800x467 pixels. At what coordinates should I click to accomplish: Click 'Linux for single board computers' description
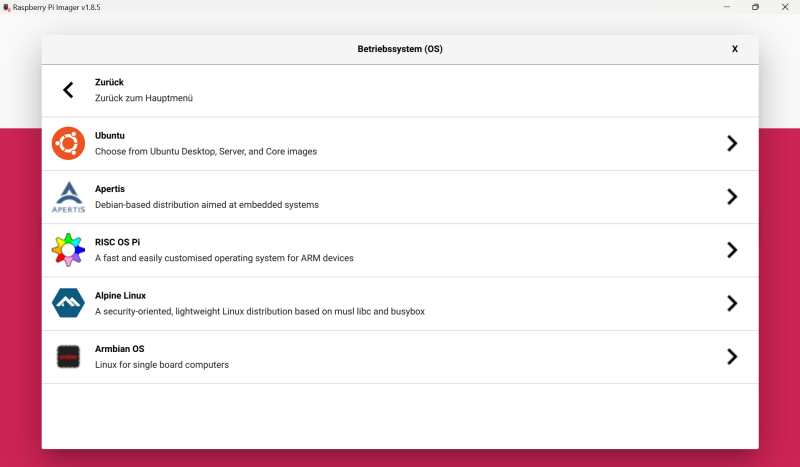click(x=162, y=365)
